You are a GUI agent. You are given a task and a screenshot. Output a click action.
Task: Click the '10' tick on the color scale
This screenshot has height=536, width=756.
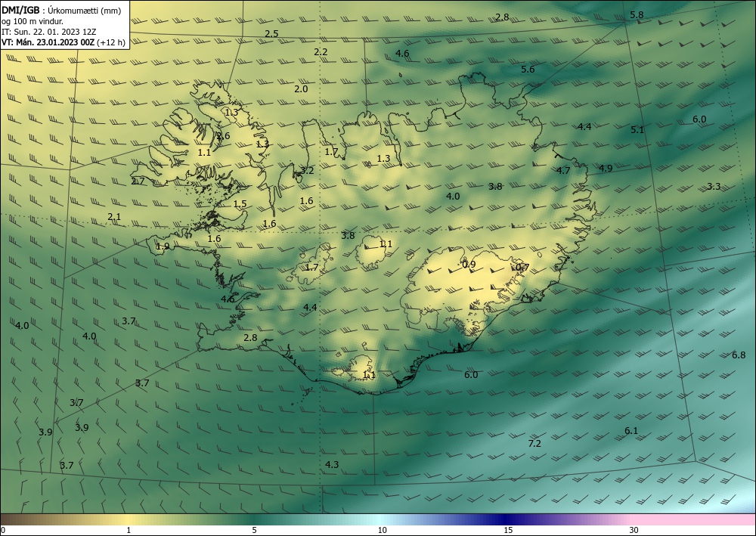(383, 531)
